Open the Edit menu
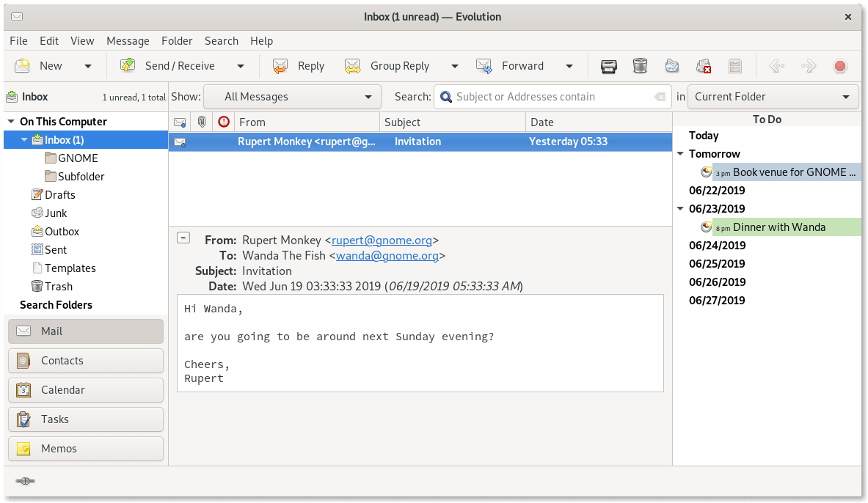Viewport: 868px width, 503px height. pyautogui.click(x=48, y=41)
